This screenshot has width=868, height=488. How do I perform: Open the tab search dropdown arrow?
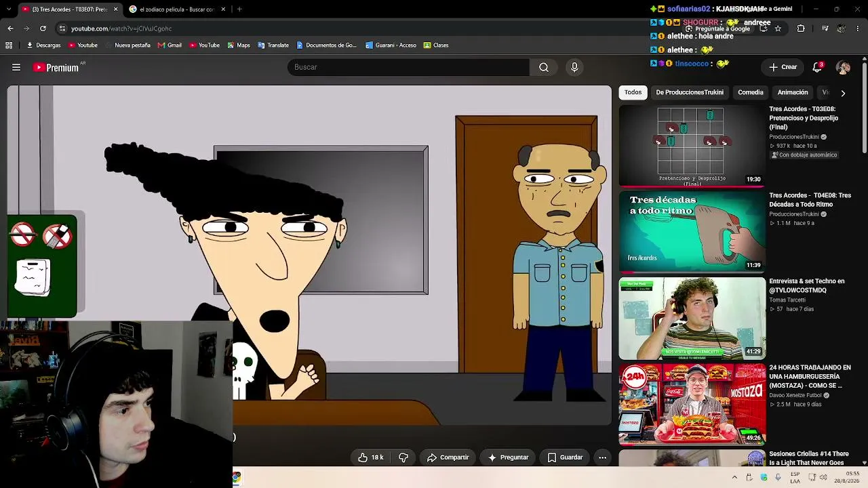click(10, 9)
